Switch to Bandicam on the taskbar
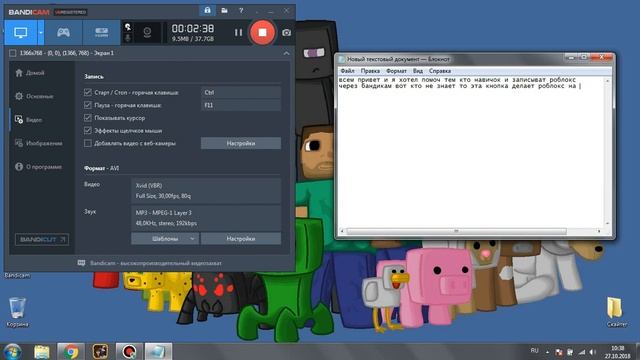Screen dimensions: 640x360 point(129,352)
